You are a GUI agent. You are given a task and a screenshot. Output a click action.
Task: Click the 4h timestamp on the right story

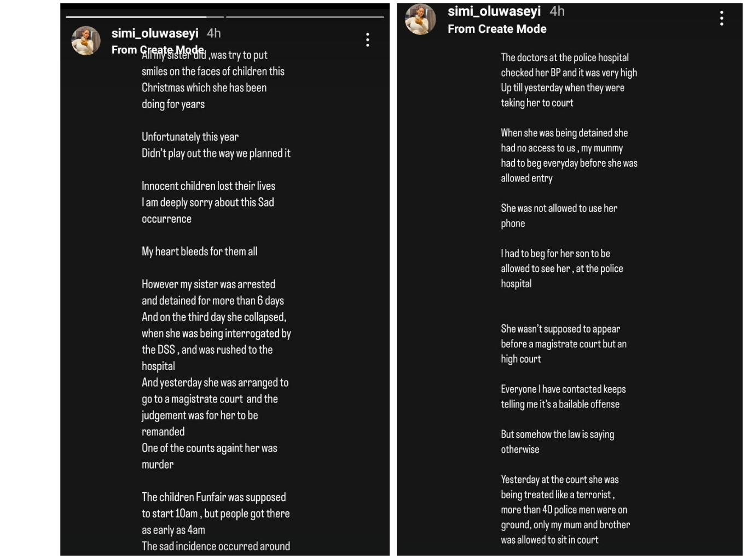click(557, 11)
